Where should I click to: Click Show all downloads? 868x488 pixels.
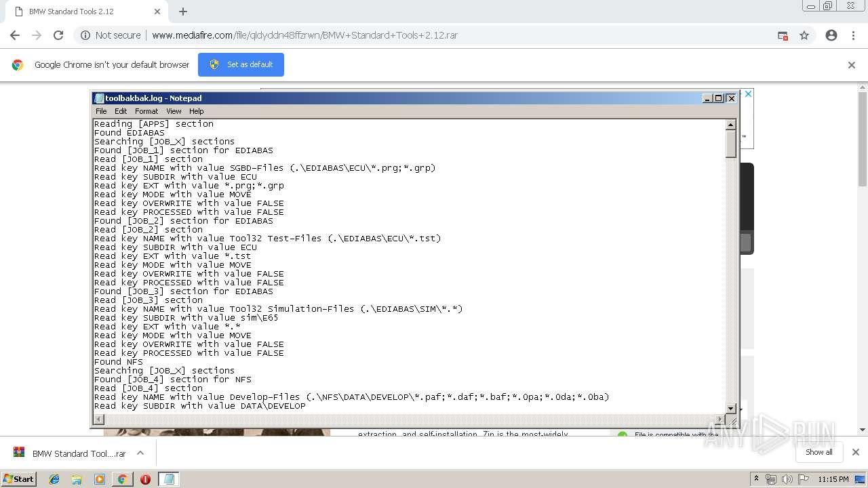coord(819,452)
